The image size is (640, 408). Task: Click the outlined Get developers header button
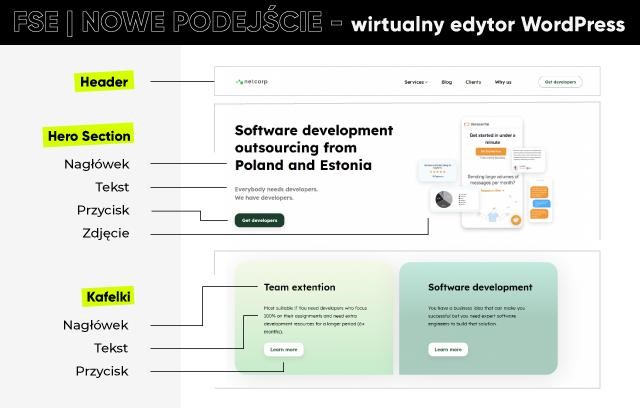click(x=560, y=82)
